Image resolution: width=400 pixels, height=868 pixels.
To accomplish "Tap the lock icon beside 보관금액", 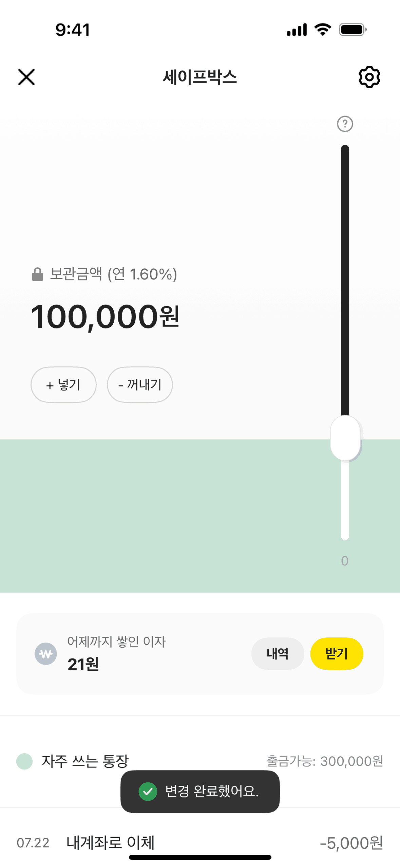I will (37, 274).
